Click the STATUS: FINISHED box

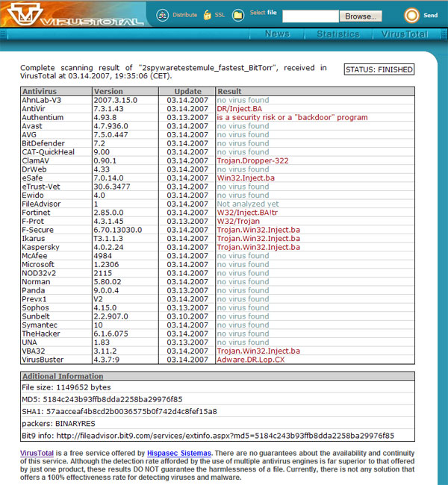click(379, 69)
